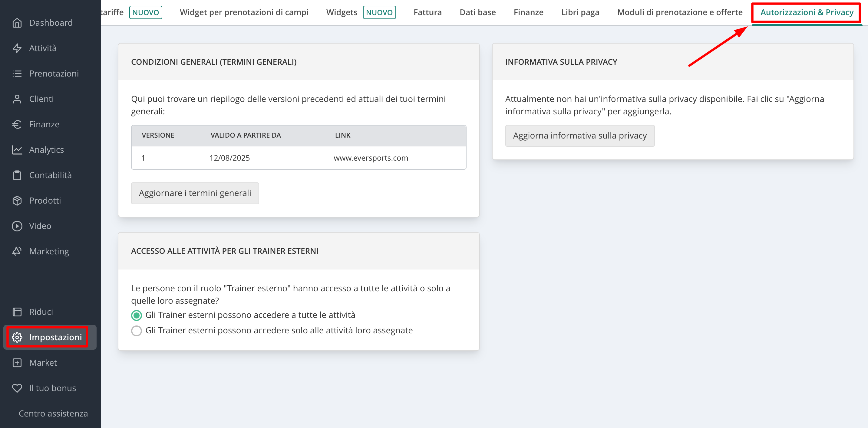Click the version number 1 cell
The image size is (868, 428).
click(143, 158)
